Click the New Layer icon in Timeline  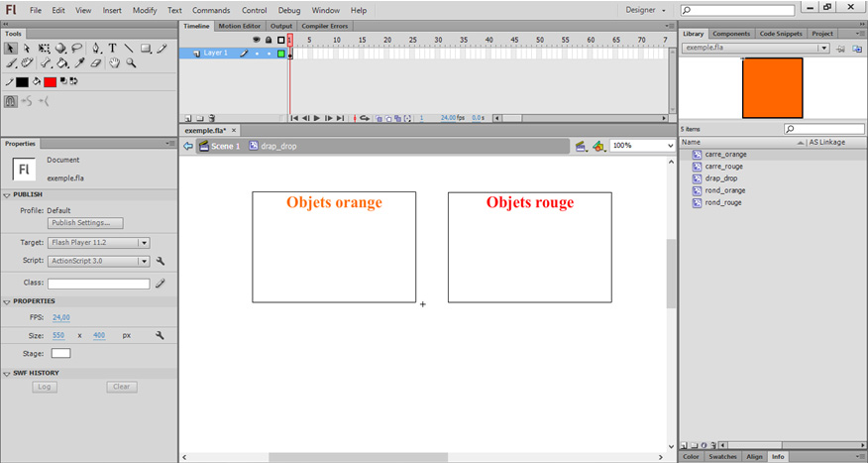(187, 118)
